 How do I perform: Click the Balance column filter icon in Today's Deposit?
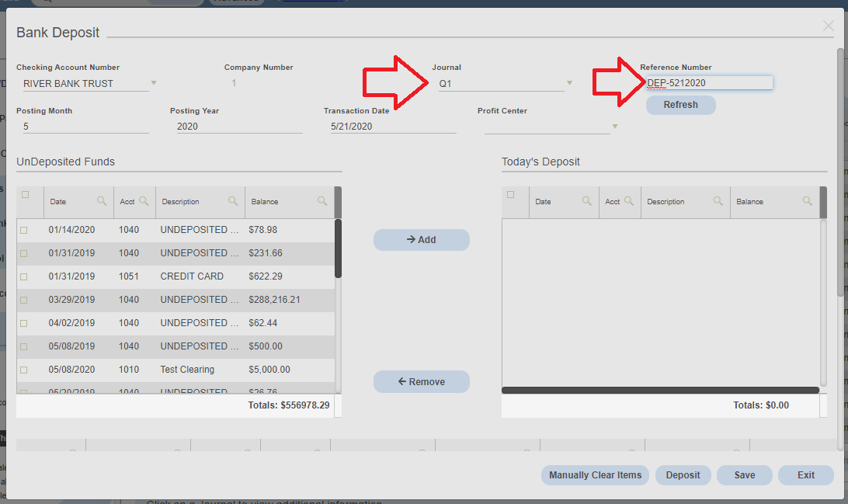coord(808,201)
